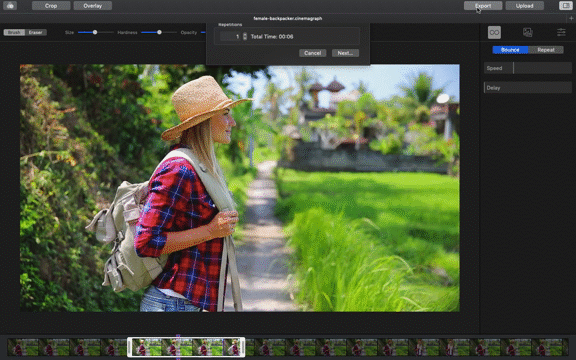Choose the Repeat loop mode

coord(546,50)
